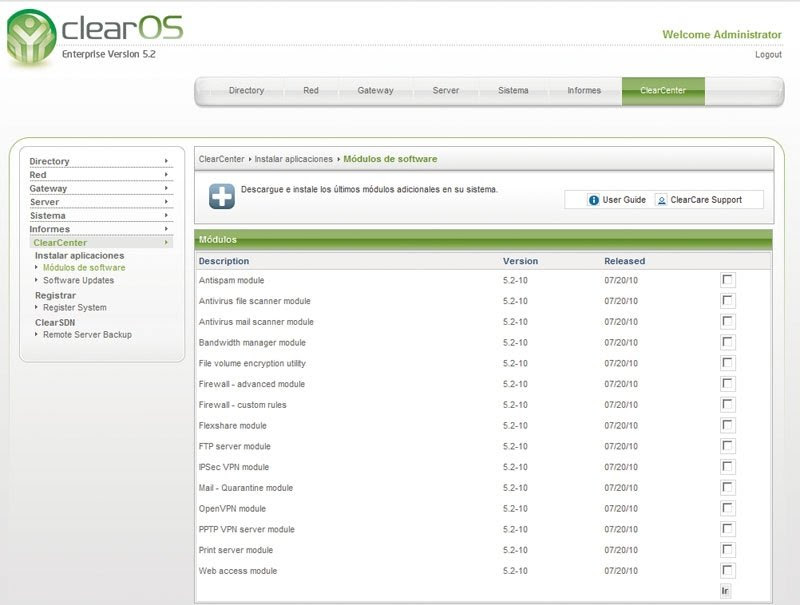Open Remote Server Backup in sidebar
800x605 pixels.
pos(87,335)
